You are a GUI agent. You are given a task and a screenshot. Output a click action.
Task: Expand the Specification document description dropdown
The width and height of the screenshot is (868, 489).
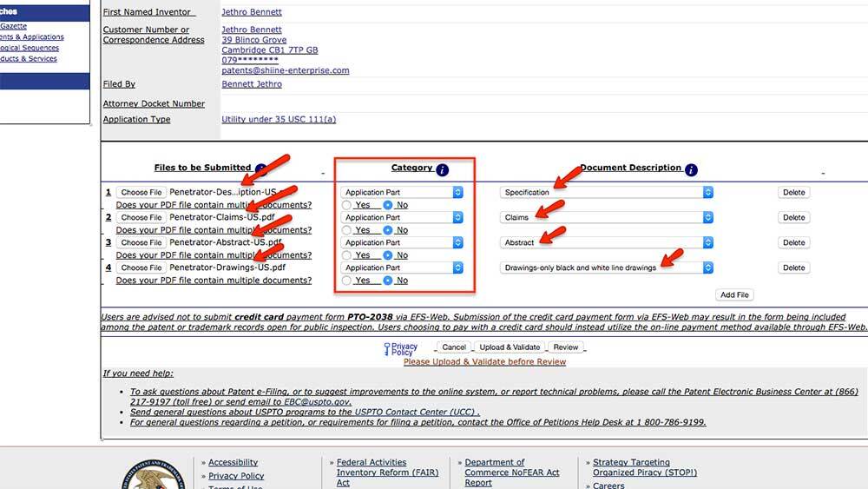606,193
